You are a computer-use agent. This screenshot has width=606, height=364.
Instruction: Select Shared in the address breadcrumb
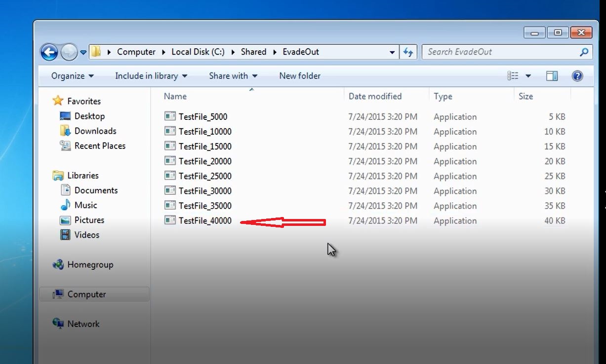click(253, 52)
